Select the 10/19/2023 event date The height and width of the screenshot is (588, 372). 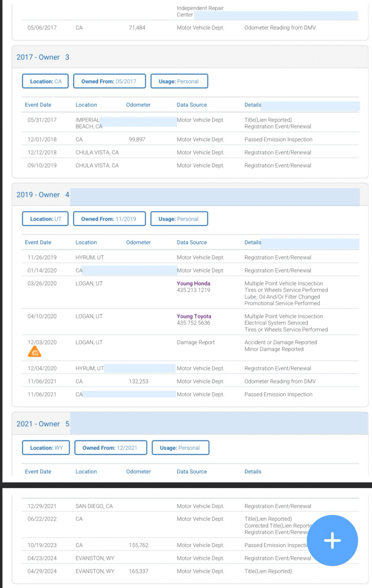coord(42,545)
